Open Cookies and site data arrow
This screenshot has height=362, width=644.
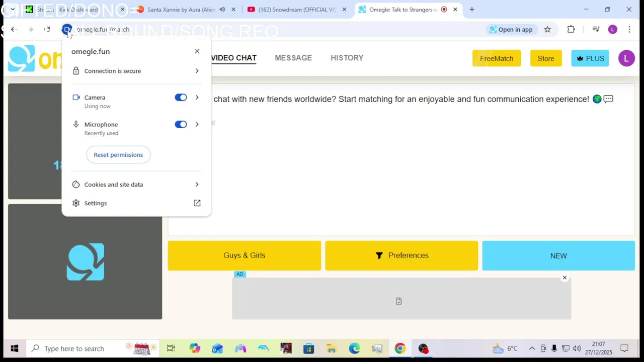[197, 185]
